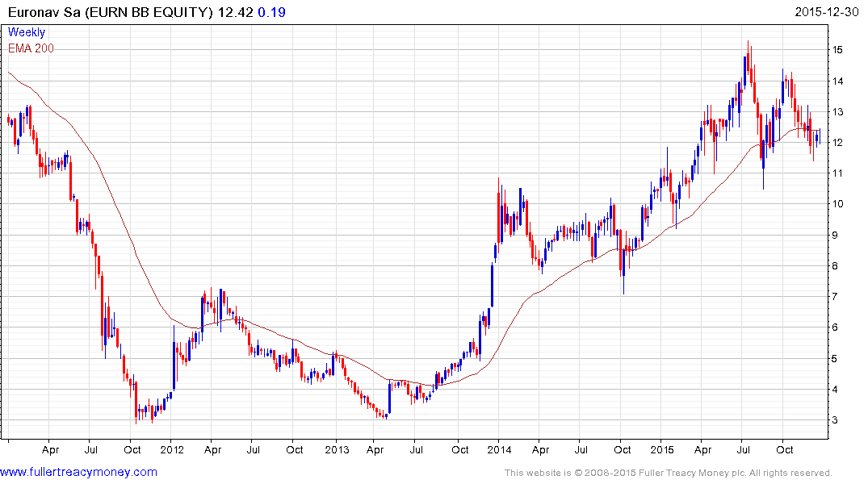Click the last price value 12.42

(235, 12)
